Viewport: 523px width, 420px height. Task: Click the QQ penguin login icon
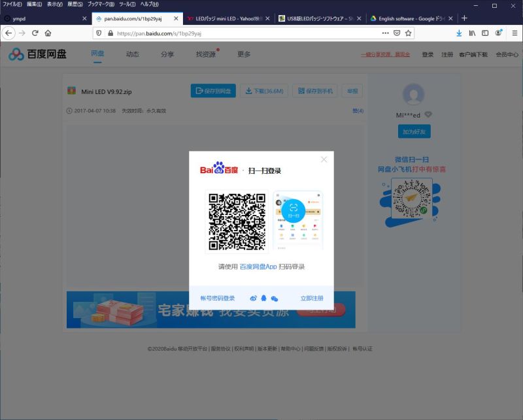coord(264,299)
